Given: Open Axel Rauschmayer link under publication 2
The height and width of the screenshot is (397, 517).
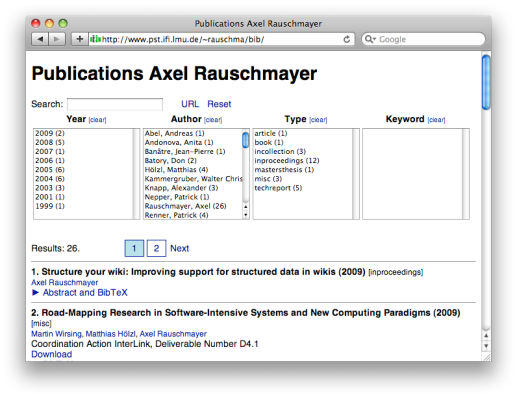Looking at the screenshot, I should (x=173, y=334).
